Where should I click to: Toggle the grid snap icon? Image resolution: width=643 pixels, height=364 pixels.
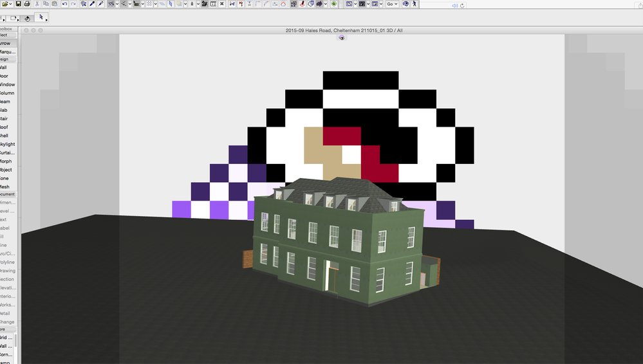149,4
